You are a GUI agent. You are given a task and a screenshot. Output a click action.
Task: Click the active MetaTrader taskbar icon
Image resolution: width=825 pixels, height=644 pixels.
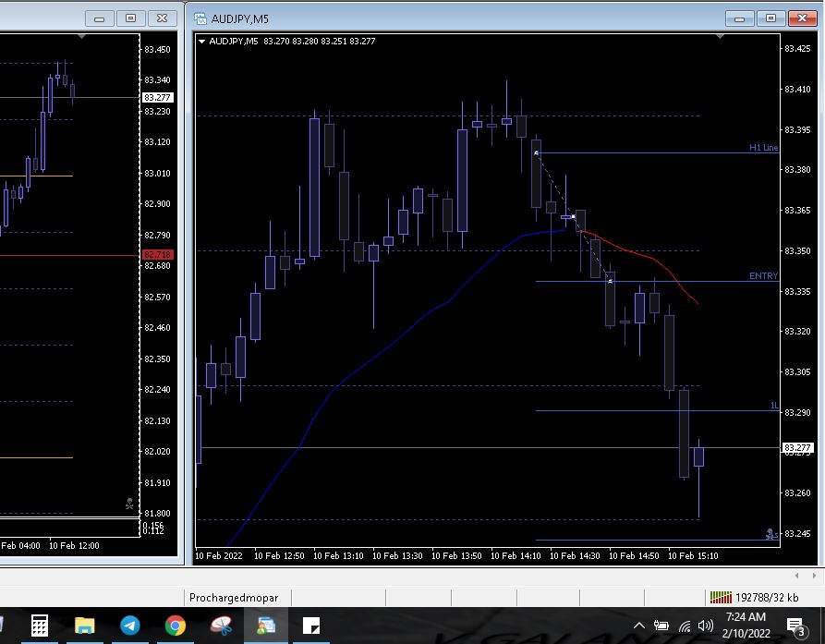(266, 626)
